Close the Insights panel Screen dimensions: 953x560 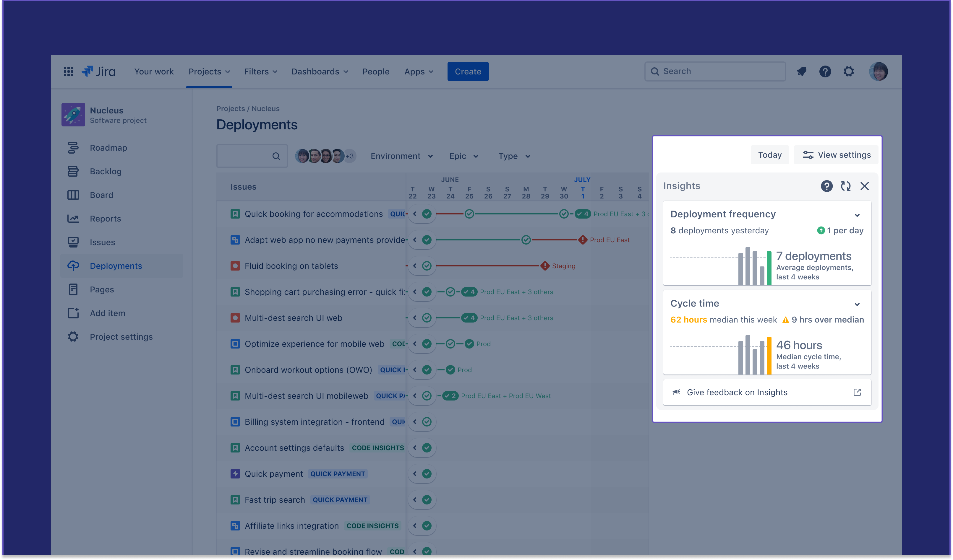point(865,186)
